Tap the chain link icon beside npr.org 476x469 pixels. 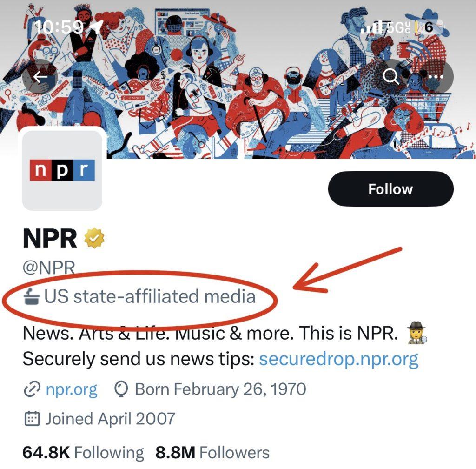coord(32,389)
